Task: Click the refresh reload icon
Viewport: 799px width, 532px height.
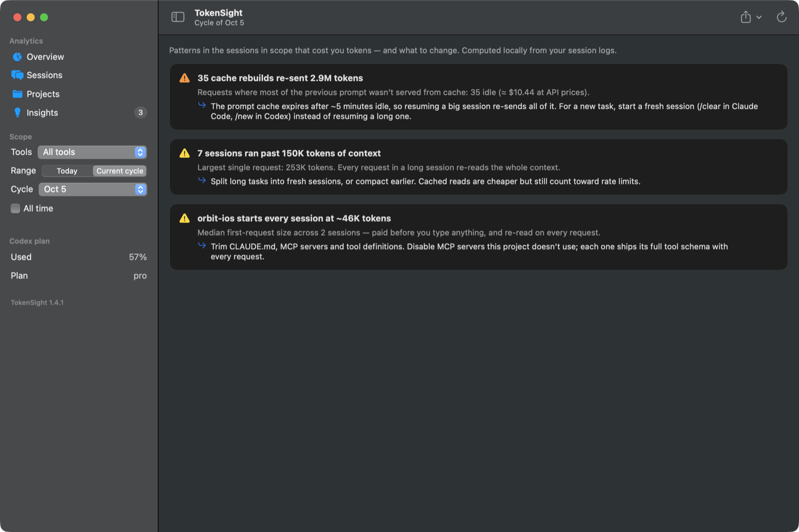Action: click(782, 17)
